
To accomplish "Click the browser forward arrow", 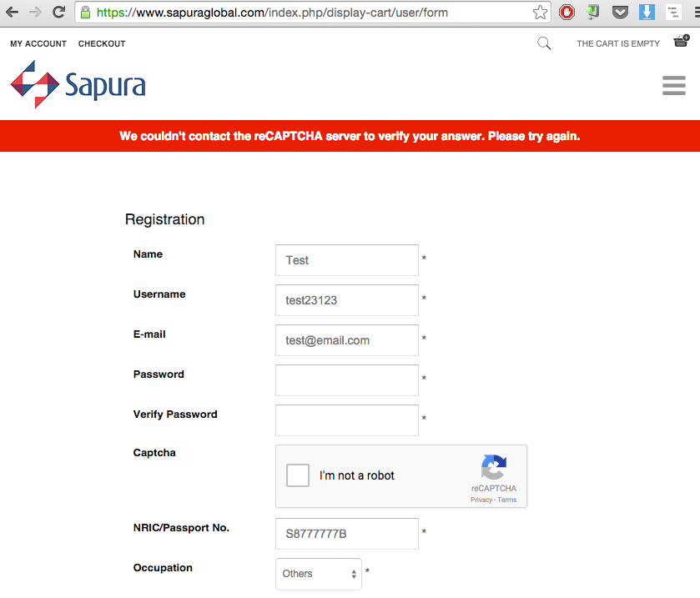I will pyautogui.click(x=35, y=12).
